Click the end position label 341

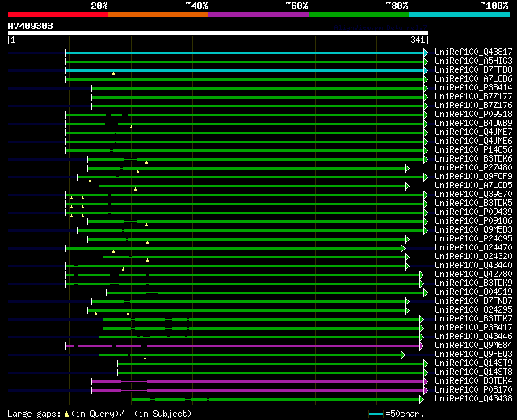[x=418, y=40]
